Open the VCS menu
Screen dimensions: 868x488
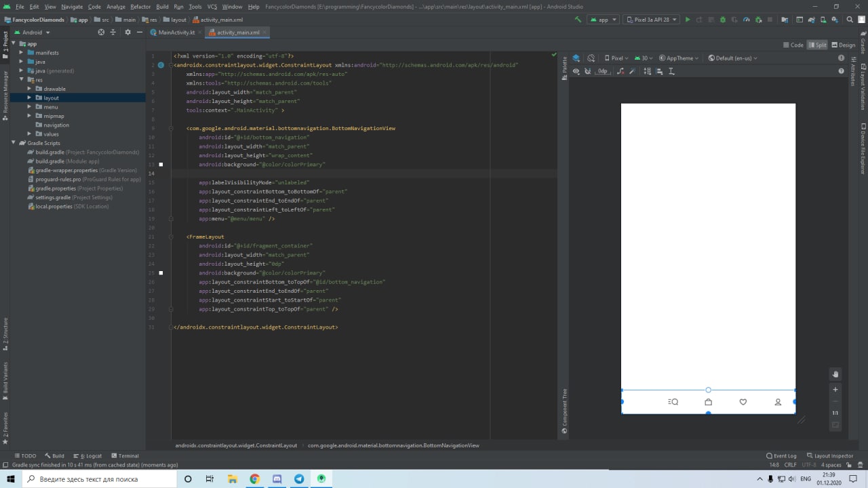pos(212,6)
